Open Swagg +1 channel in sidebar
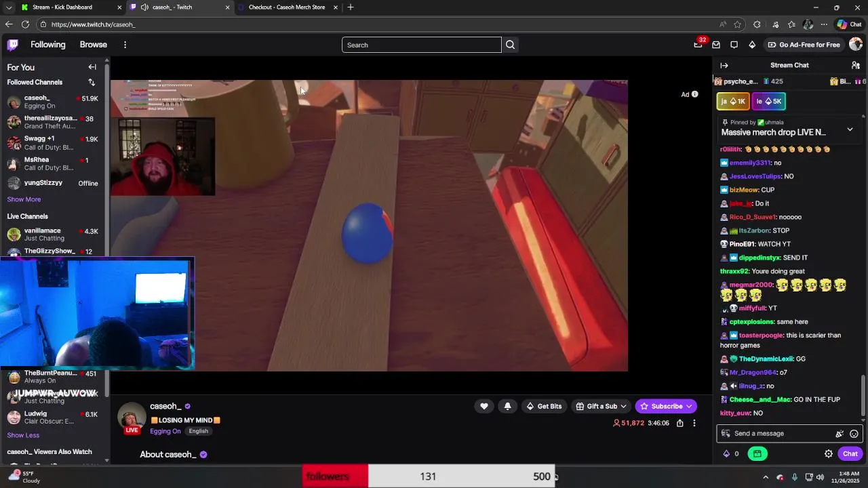This screenshot has width=868, height=488. 54,143
